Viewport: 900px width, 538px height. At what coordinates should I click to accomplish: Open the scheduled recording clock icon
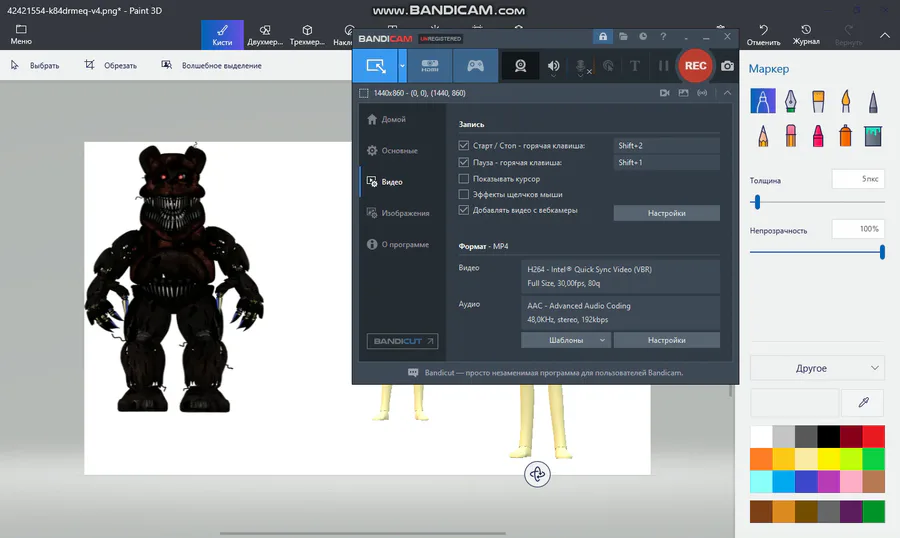(643, 37)
